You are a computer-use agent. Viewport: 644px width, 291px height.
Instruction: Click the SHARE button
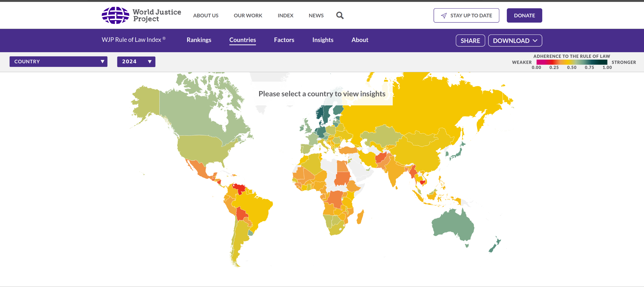(470, 41)
